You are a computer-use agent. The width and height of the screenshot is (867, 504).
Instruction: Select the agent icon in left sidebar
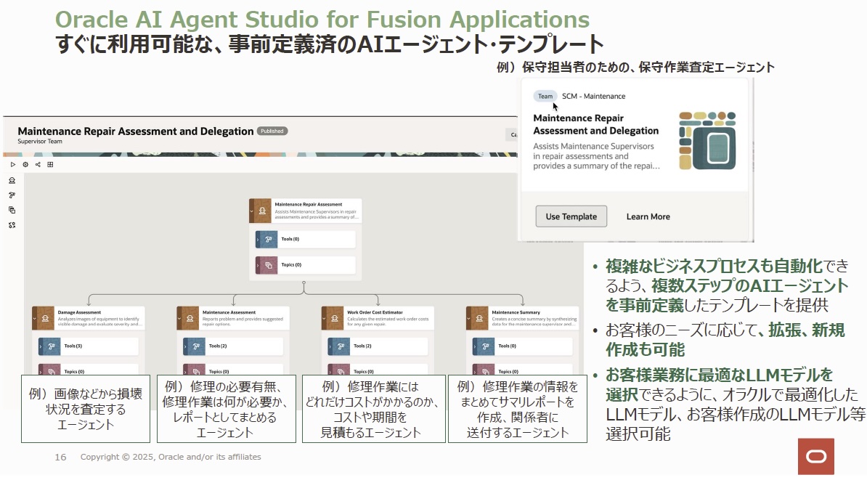pyautogui.click(x=12, y=180)
